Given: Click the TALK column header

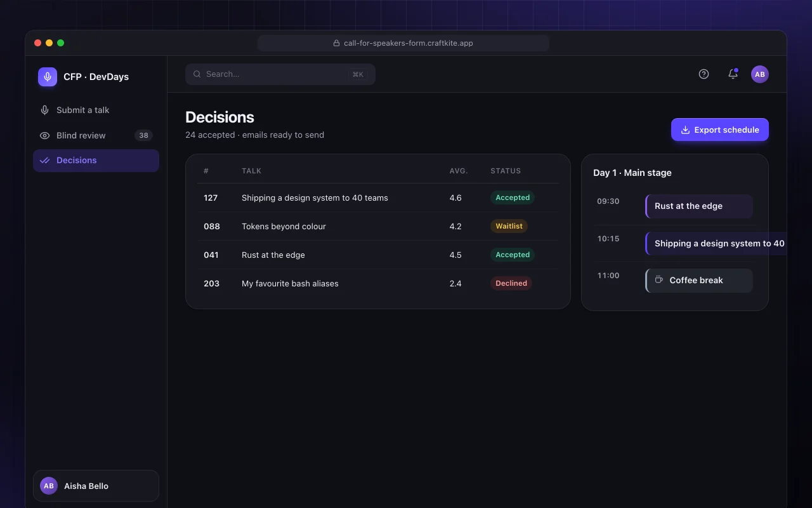Looking at the screenshot, I should tap(251, 171).
